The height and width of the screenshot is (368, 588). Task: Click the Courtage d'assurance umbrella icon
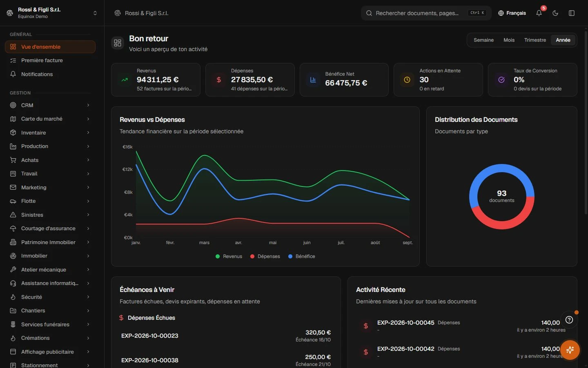pyautogui.click(x=13, y=229)
